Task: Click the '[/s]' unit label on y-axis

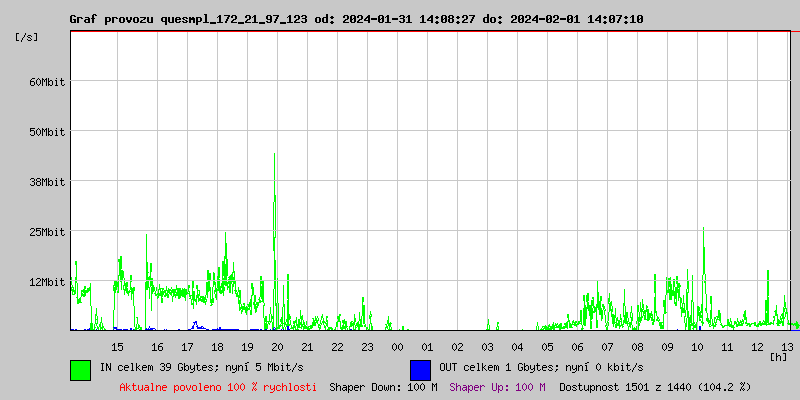Action: (x=27, y=37)
